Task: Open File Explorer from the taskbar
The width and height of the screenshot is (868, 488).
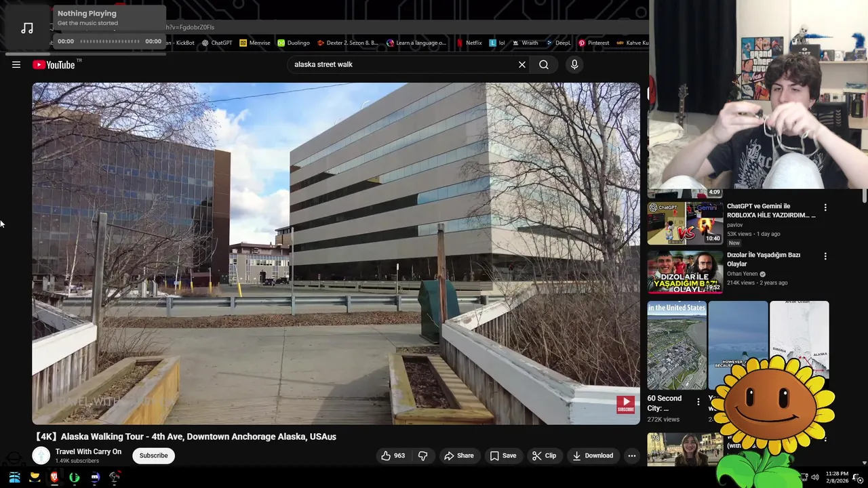Action: tap(35, 477)
